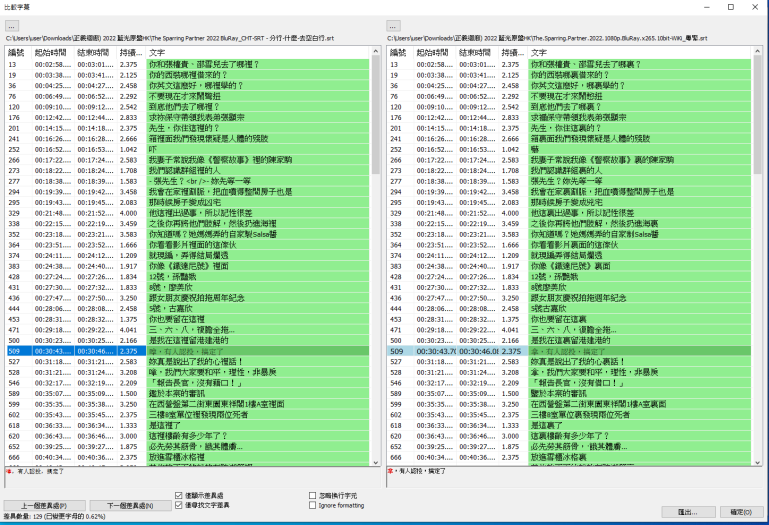Select row 528 in right list

[x=570, y=372]
